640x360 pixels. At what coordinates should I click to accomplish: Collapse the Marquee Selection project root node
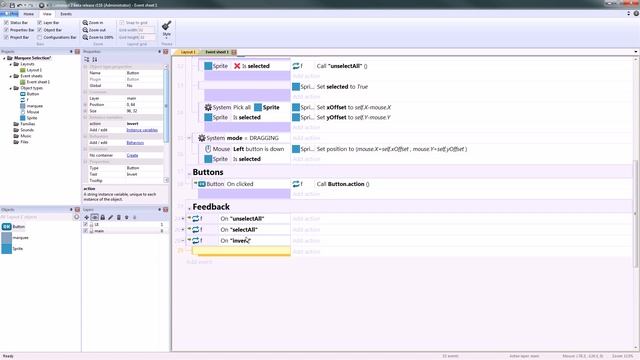click(4, 58)
